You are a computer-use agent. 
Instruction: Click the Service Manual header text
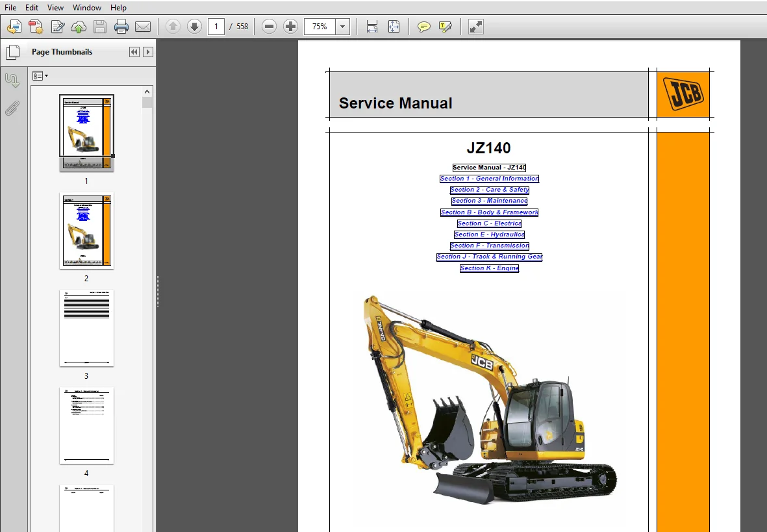396,103
